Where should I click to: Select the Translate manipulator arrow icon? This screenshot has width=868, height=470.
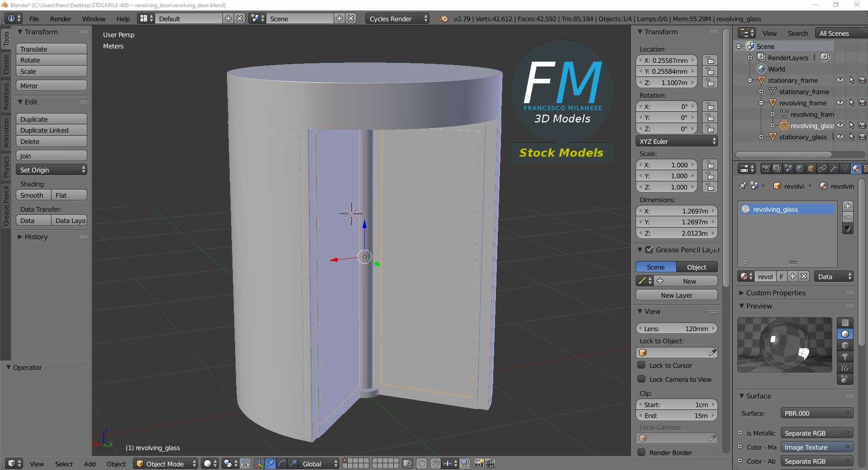pos(270,464)
